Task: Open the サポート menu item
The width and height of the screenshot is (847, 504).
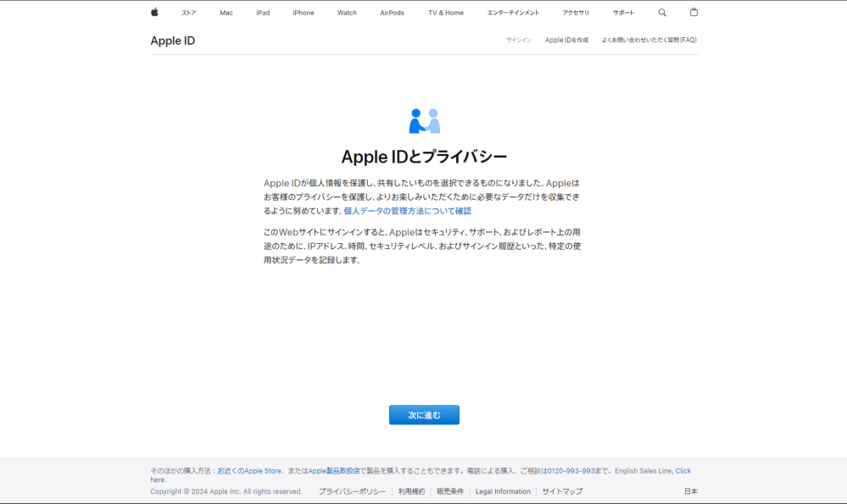Action: coord(623,13)
